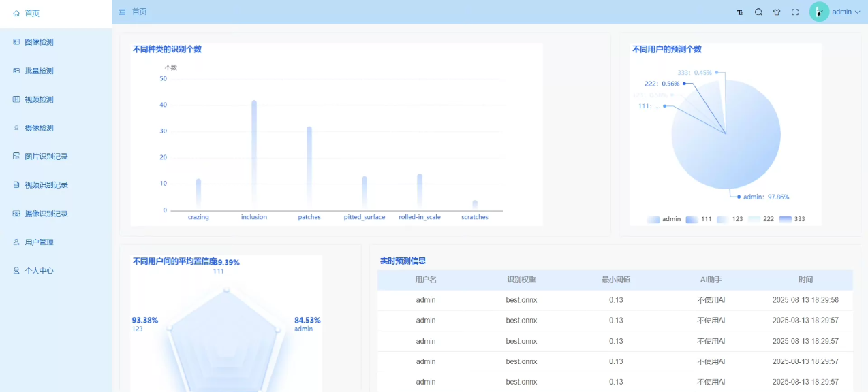Click the timestamp 2025-08-13 18:29:58
This screenshot has width=868, height=392.
pos(805,300)
